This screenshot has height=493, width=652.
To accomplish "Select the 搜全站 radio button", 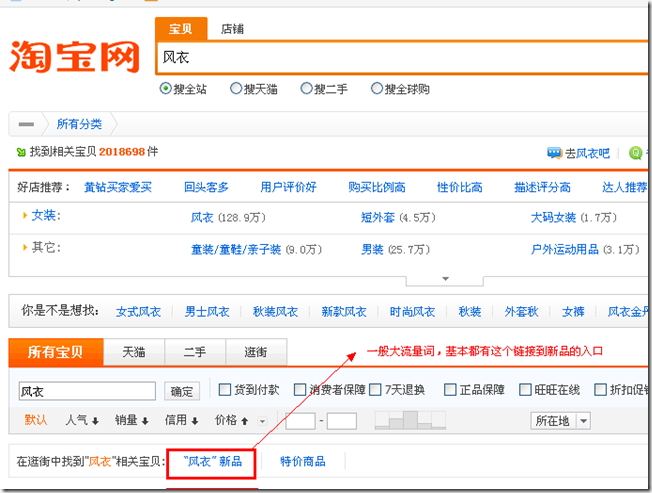I will [165, 88].
